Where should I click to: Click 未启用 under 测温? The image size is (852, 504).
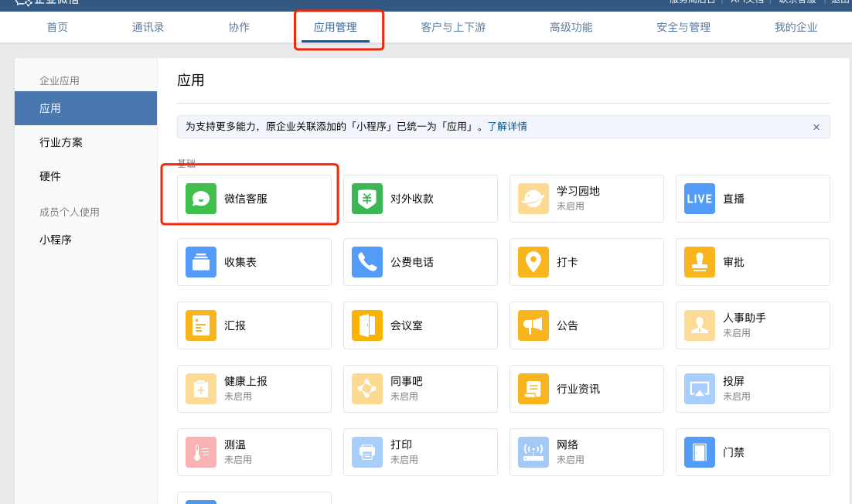(238, 460)
